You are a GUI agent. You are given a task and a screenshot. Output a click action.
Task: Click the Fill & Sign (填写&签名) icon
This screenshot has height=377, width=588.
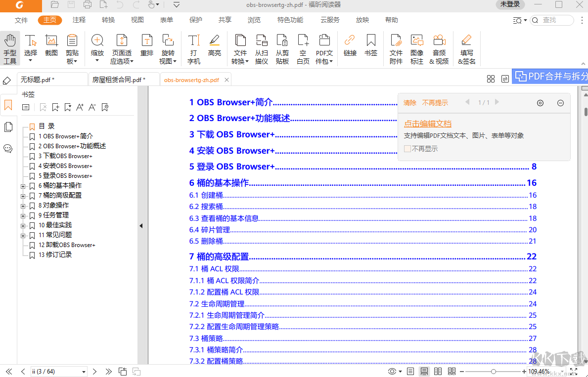point(466,48)
